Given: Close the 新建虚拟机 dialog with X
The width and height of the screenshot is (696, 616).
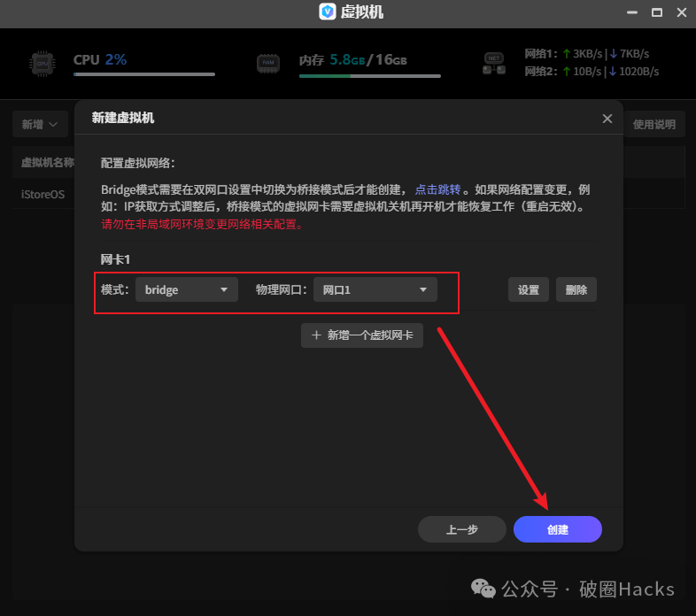Looking at the screenshot, I should click(607, 119).
